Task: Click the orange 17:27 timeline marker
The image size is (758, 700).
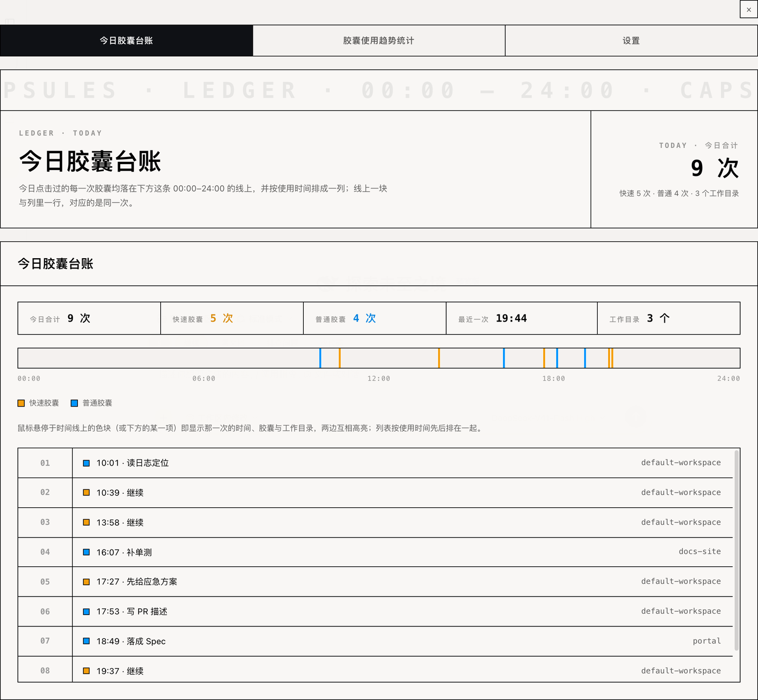Action: pos(544,358)
